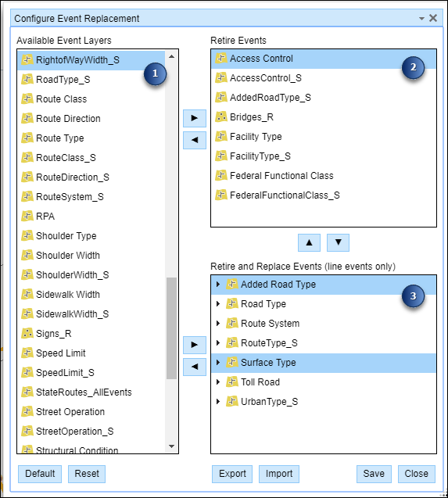This screenshot has width=448, height=498.
Task: Expand the Surface Type node
Action: (x=218, y=363)
